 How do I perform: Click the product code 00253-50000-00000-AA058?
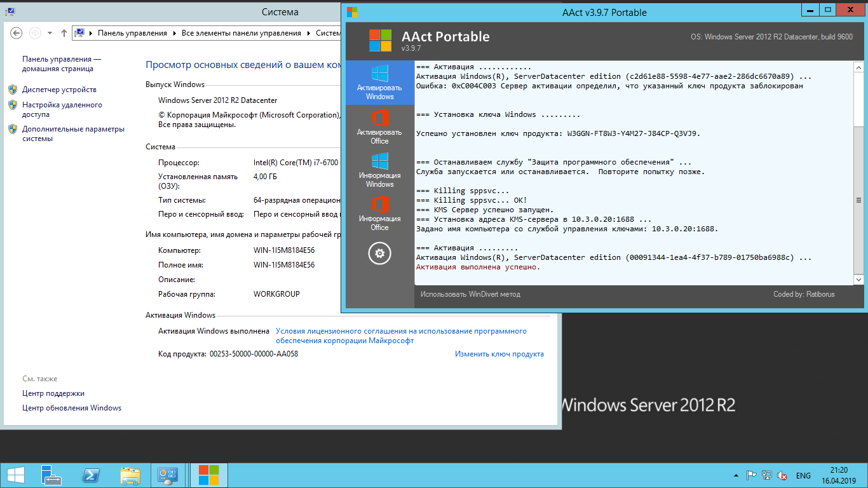pyautogui.click(x=254, y=354)
